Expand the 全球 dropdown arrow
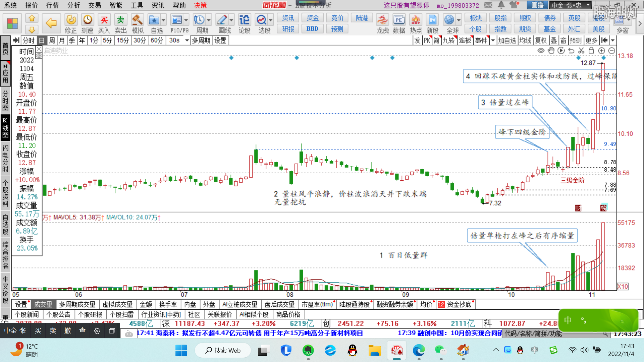 459,20
